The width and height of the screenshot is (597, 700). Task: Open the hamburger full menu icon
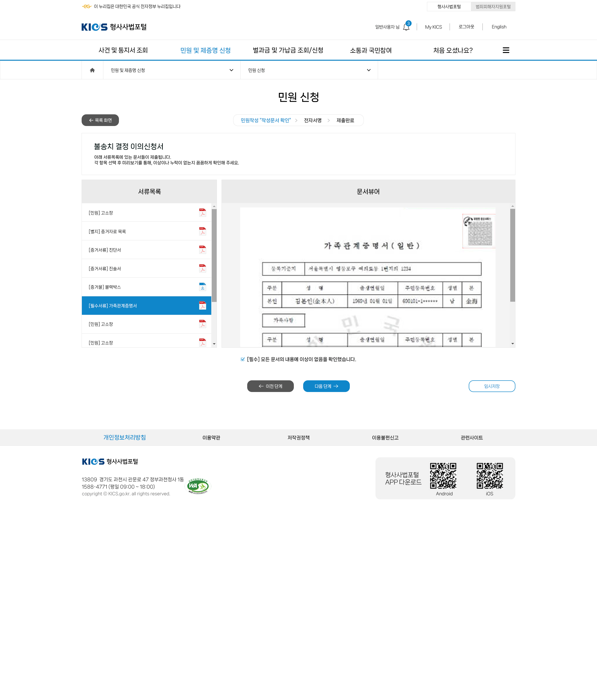tap(506, 50)
